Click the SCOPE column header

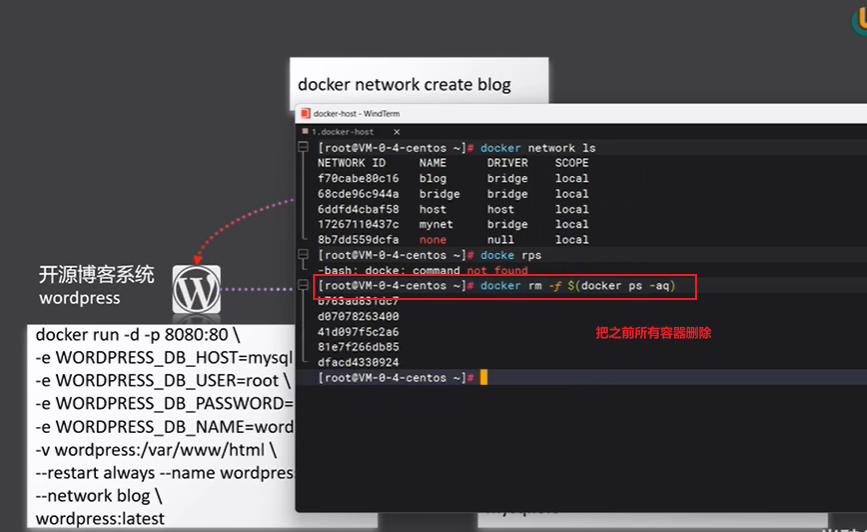point(572,163)
